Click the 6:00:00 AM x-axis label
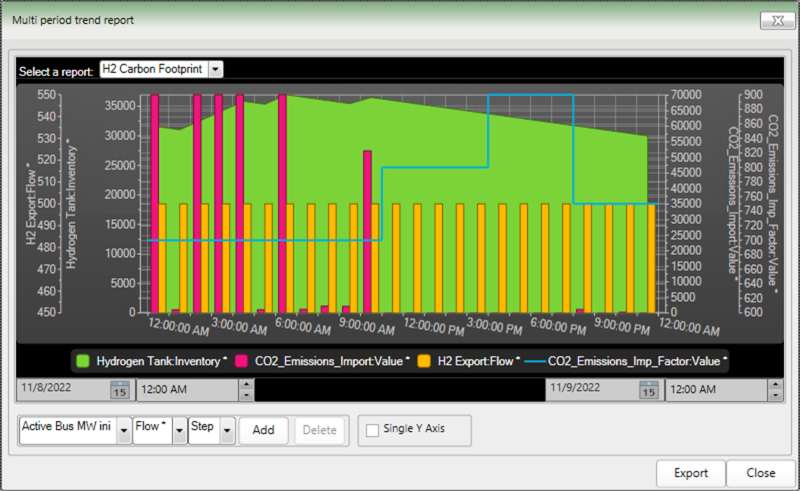The image size is (800, 491). coord(303,326)
